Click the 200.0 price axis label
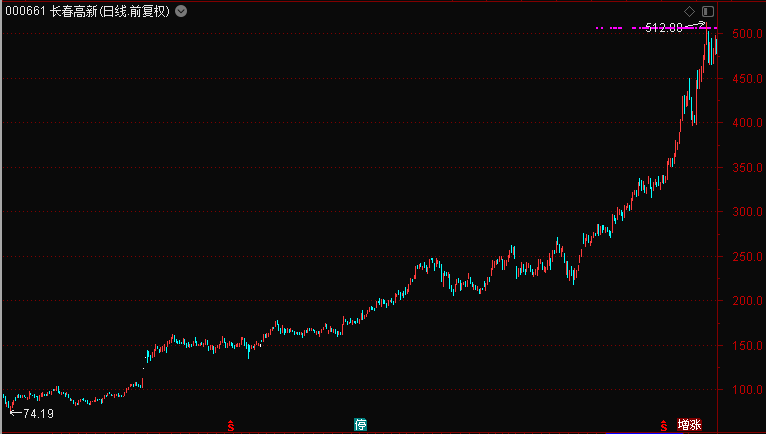Image resolution: width=766 pixels, height=434 pixels. tap(747, 301)
